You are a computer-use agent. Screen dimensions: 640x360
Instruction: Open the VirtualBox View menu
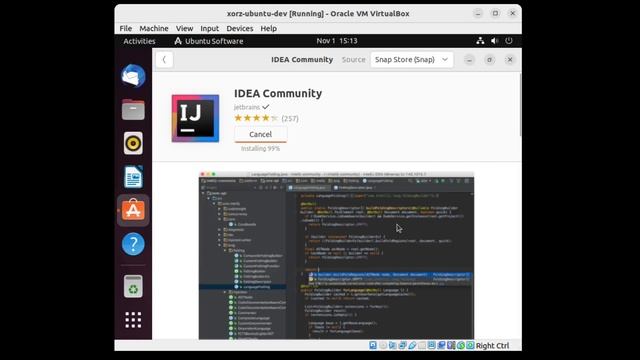[x=184, y=28]
